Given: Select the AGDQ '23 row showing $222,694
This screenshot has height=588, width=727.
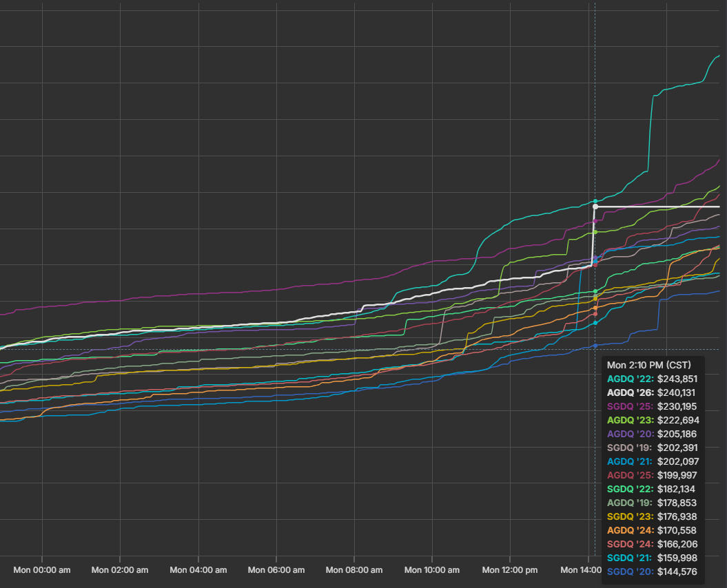Looking at the screenshot, I should click(653, 420).
